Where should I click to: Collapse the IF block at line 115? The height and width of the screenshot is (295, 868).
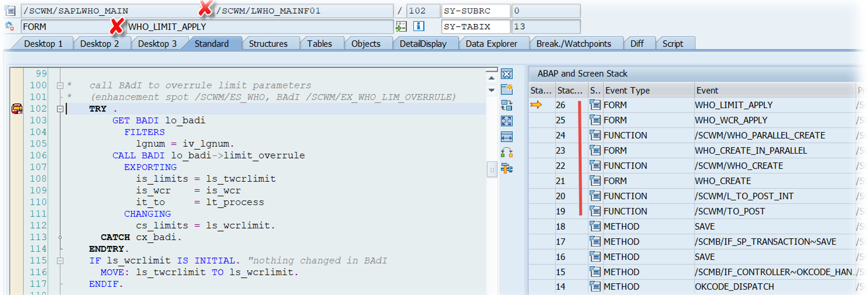tap(60, 260)
